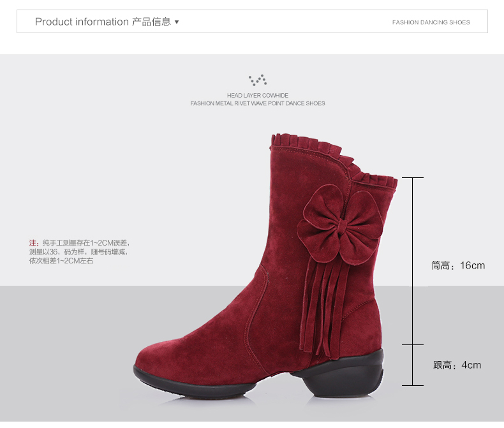Screen dimensions: 504x428
Task: Click the Product information 产品信息 heading
Action: click(x=103, y=22)
